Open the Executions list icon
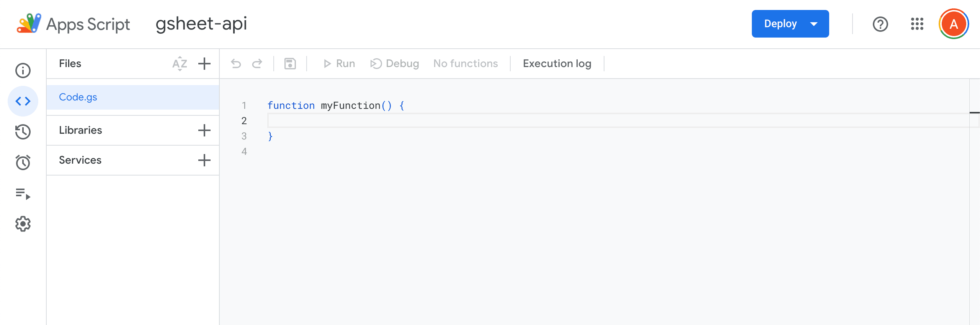Screen dimensions: 980x325 (23, 194)
